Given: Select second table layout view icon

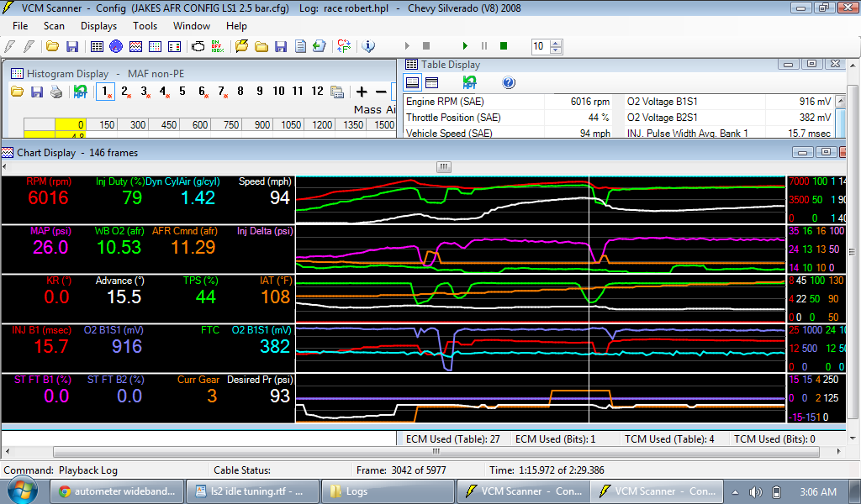Looking at the screenshot, I should point(432,83).
